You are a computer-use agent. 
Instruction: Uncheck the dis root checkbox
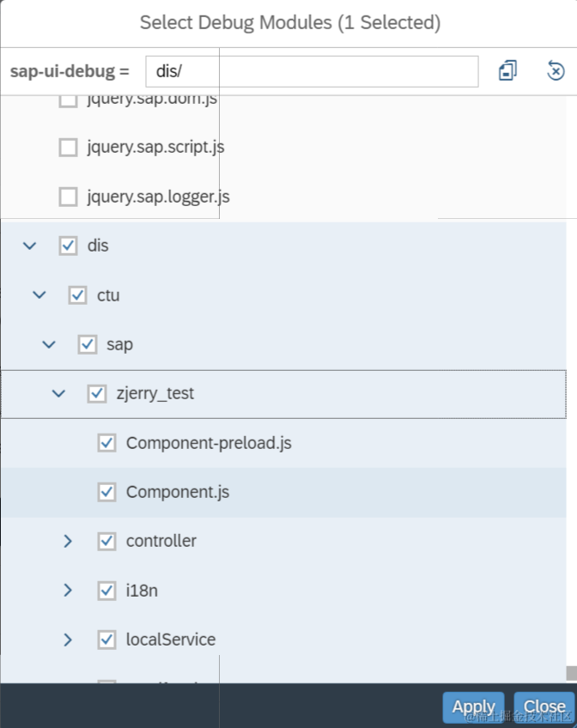coord(68,246)
